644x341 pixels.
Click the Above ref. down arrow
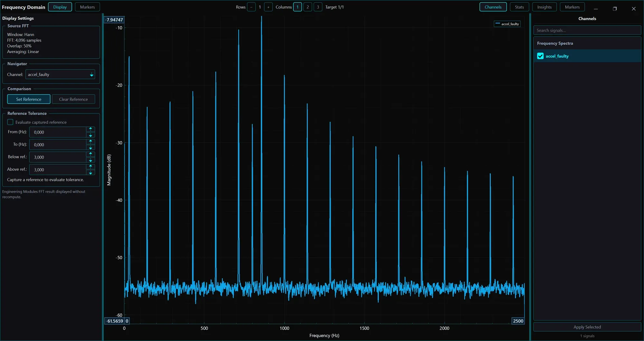click(90, 173)
